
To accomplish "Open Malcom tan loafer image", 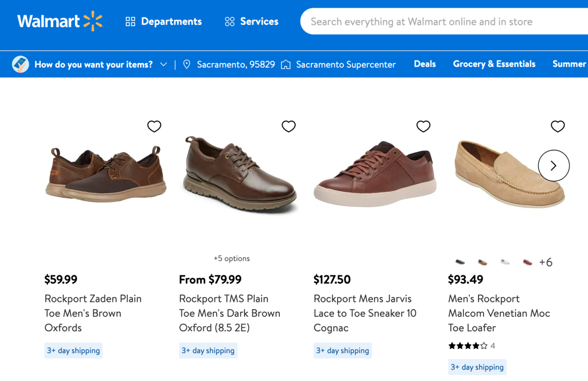I will click(x=510, y=174).
